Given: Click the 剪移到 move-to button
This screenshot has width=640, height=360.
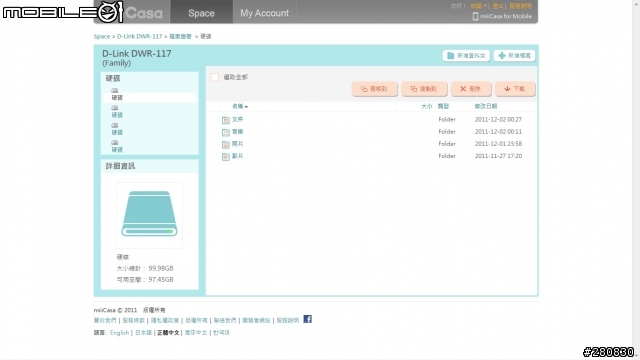Looking at the screenshot, I should pyautogui.click(x=374, y=89).
